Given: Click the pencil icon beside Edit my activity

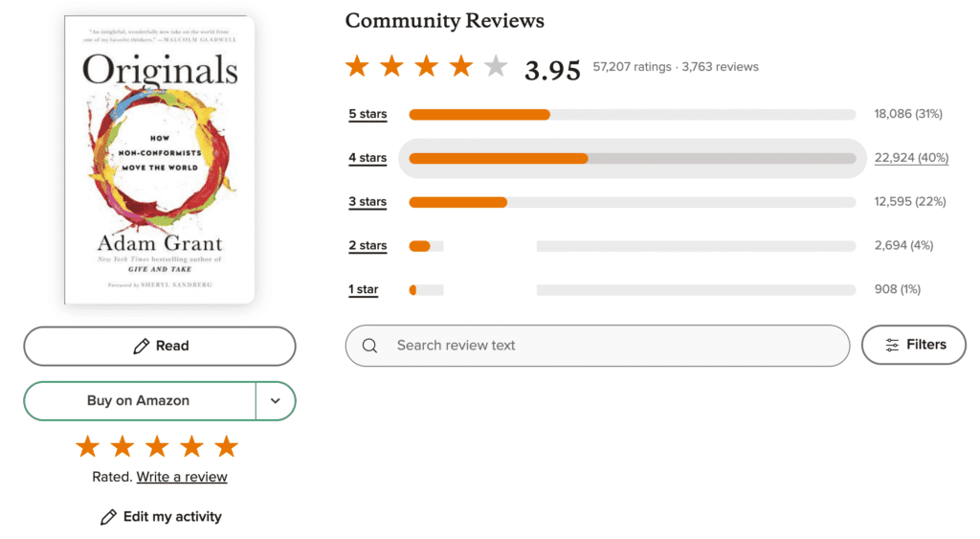Looking at the screenshot, I should click(x=108, y=517).
